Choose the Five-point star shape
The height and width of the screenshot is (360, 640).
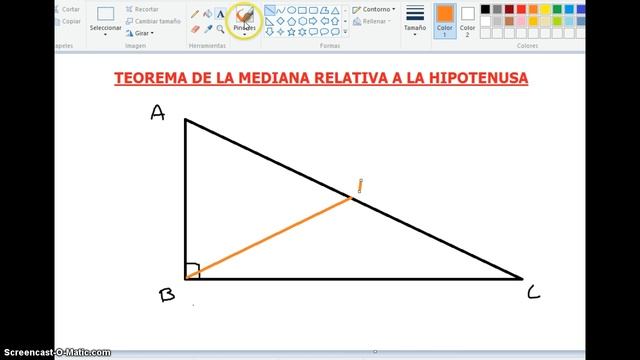point(291,32)
